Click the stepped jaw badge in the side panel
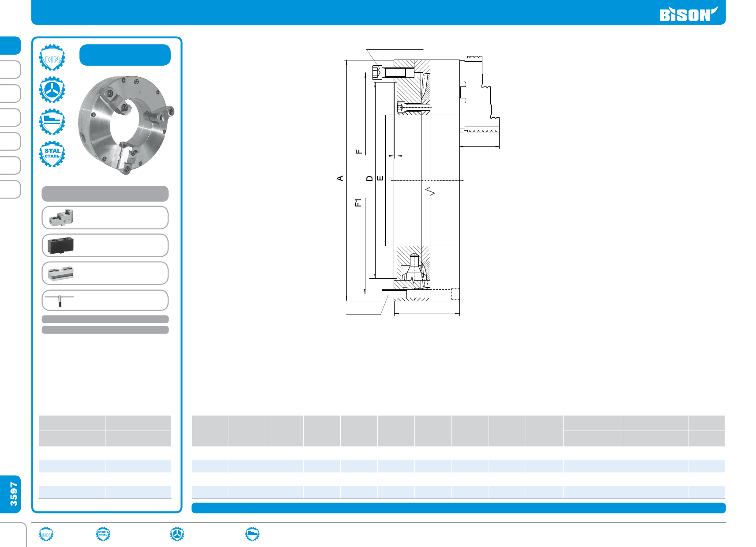756x547 pixels. pyautogui.click(x=52, y=122)
